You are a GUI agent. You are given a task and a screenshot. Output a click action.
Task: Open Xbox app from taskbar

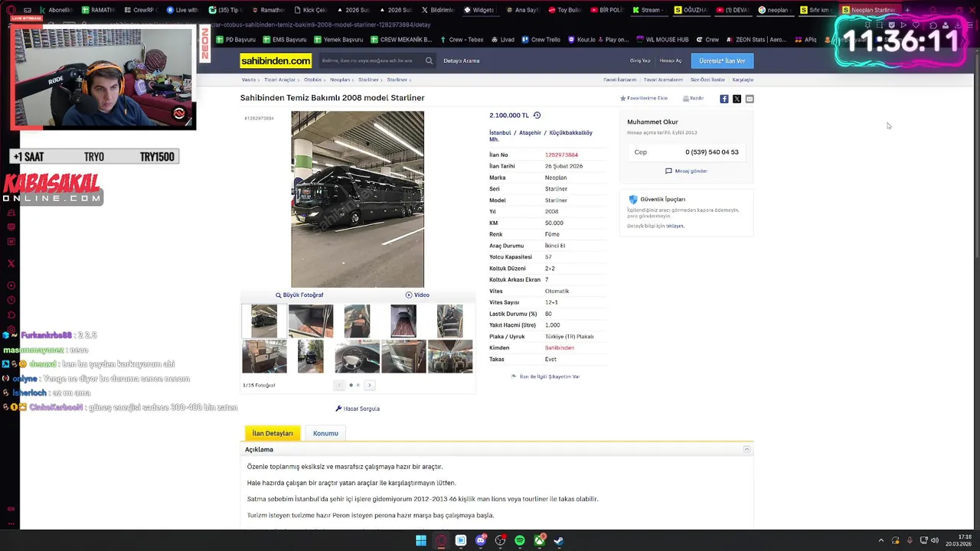[540, 541]
